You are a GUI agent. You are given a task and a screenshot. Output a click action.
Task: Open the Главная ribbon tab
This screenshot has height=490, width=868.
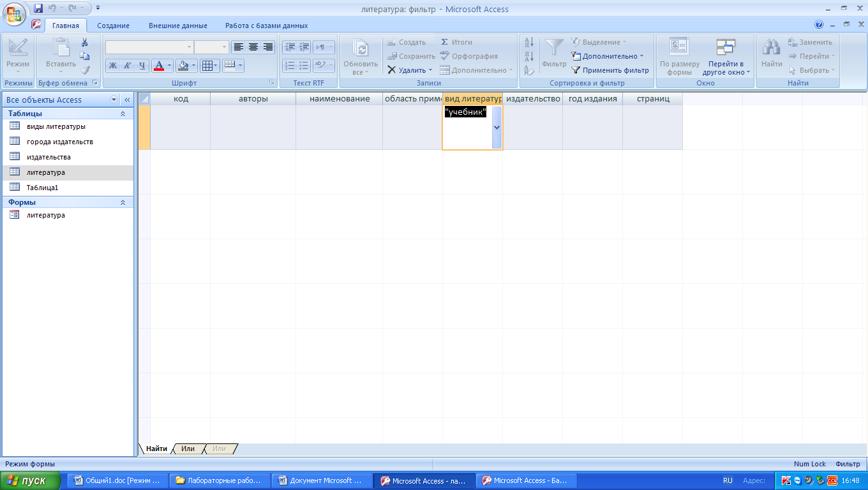(x=66, y=26)
